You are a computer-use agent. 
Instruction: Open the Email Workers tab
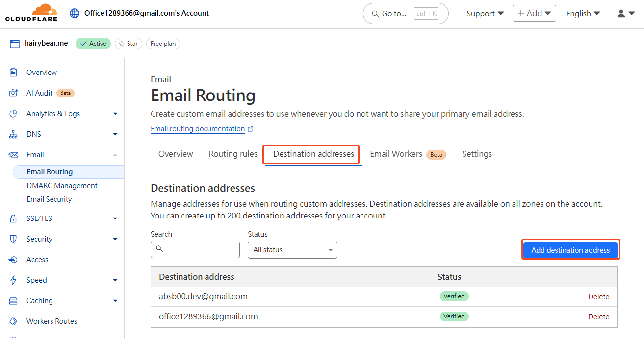pyautogui.click(x=408, y=154)
